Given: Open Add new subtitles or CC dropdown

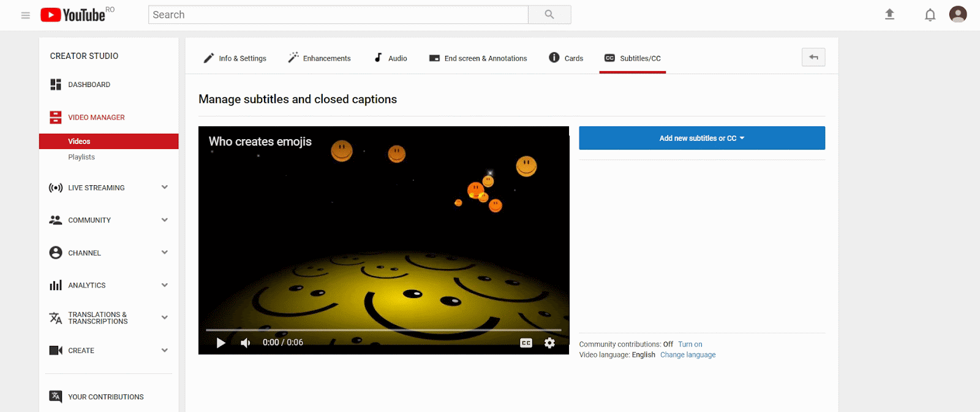Looking at the screenshot, I should pos(701,138).
